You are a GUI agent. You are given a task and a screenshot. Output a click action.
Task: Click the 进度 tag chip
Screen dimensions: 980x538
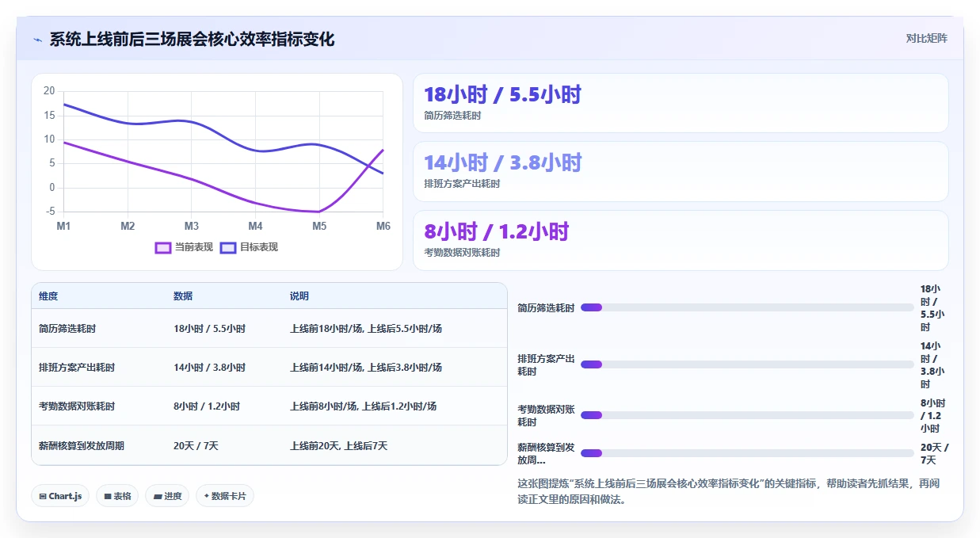(167, 496)
